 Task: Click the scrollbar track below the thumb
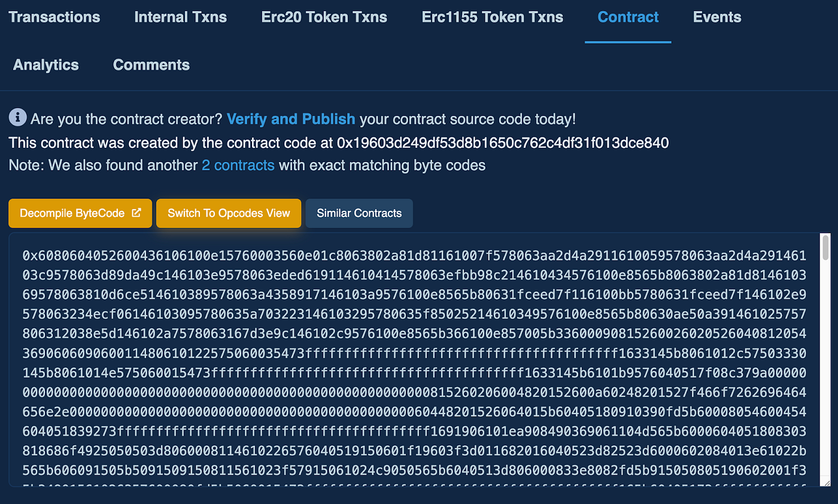(x=826, y=371)
